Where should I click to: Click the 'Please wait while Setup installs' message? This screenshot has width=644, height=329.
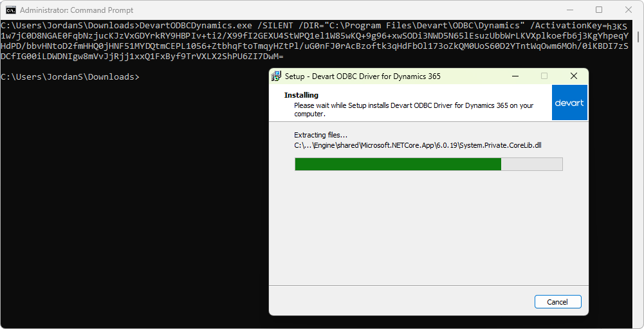click(x=414, y=109)
